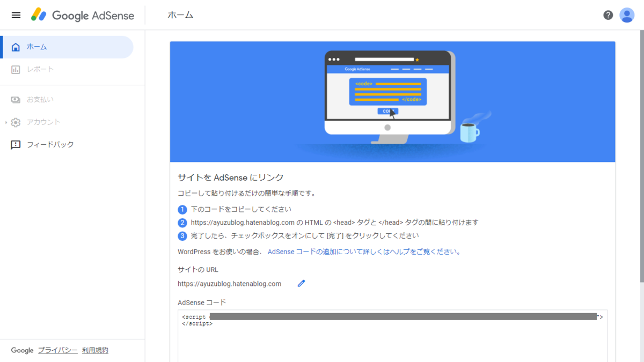Click step text 完了したら、チェックボックスをオンにして
Screen dimensions: 644x362
click(x=305, y=236)
